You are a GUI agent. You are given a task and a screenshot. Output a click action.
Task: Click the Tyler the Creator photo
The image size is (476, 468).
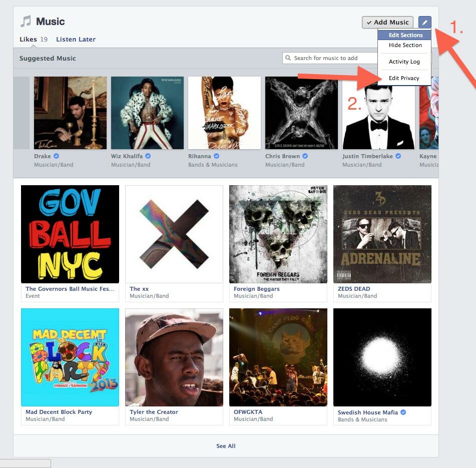[x=174, y=357]
